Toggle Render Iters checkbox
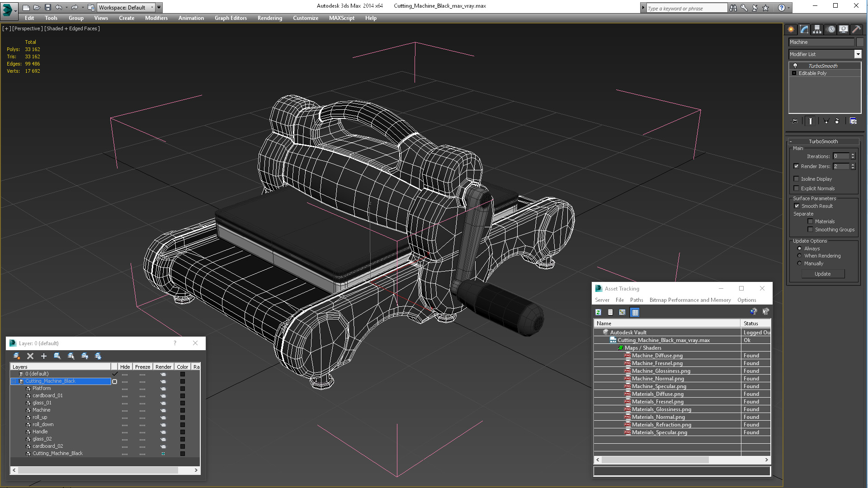 point(797,166)
